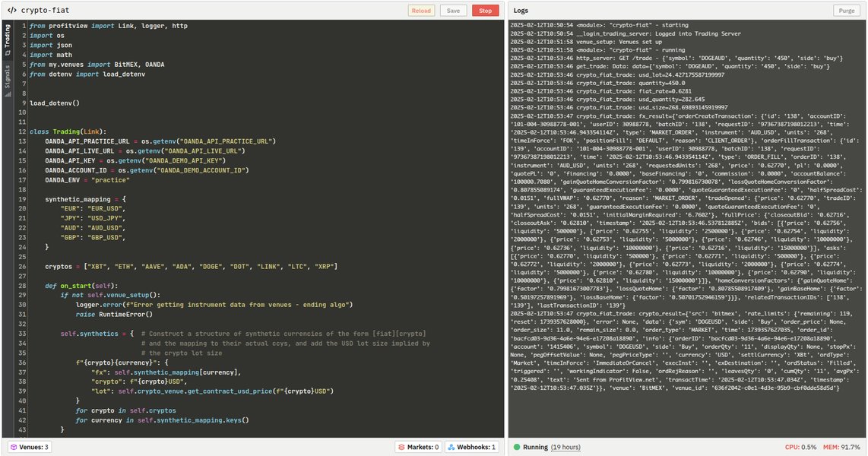
Task: Click the 'synthetic_mapping = {' line
Action: (x=86, y=199)
